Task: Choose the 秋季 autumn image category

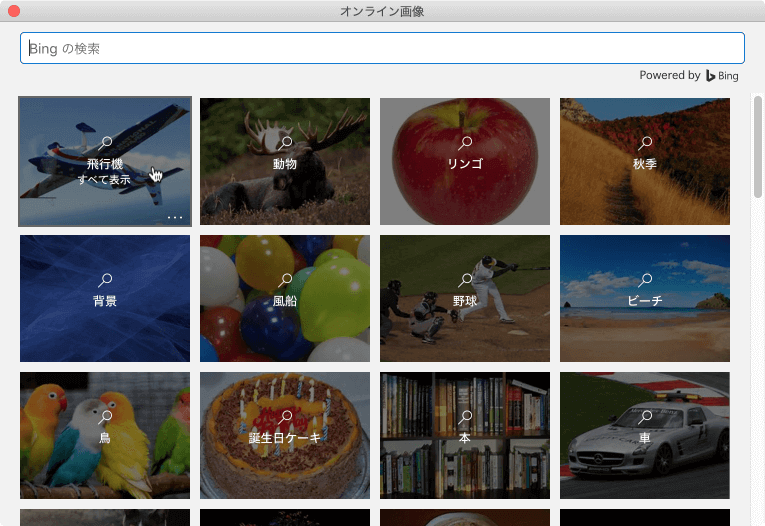Action: click(645, 162)
